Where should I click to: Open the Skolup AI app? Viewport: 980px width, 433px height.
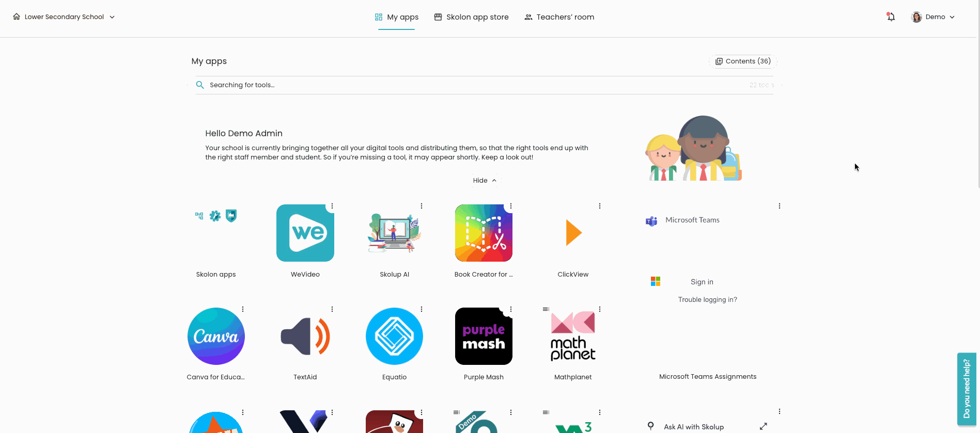394,233
